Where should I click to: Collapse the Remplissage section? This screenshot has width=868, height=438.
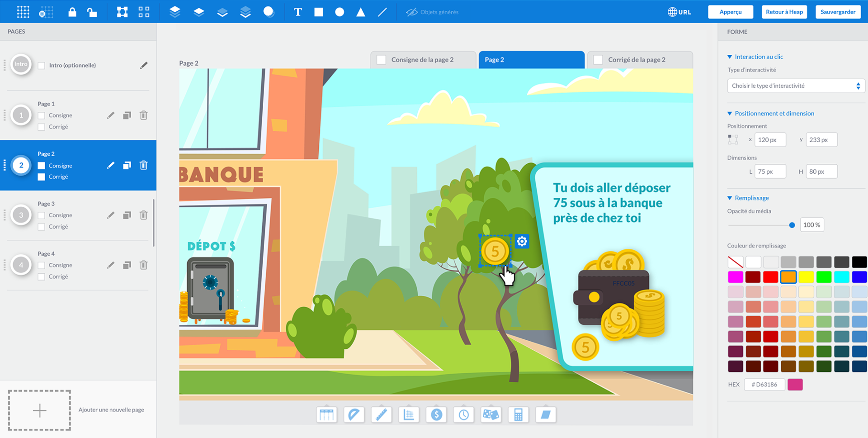click(730, 198)
